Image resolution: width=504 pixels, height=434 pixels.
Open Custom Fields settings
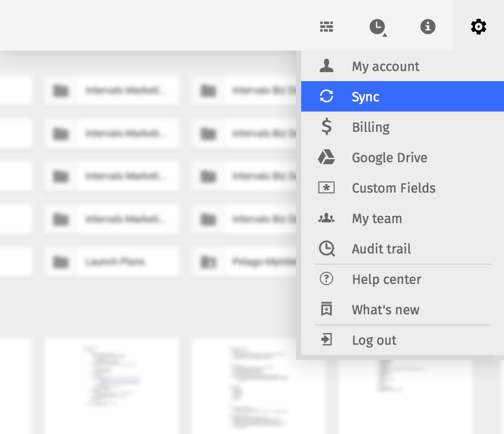[403, 188]
